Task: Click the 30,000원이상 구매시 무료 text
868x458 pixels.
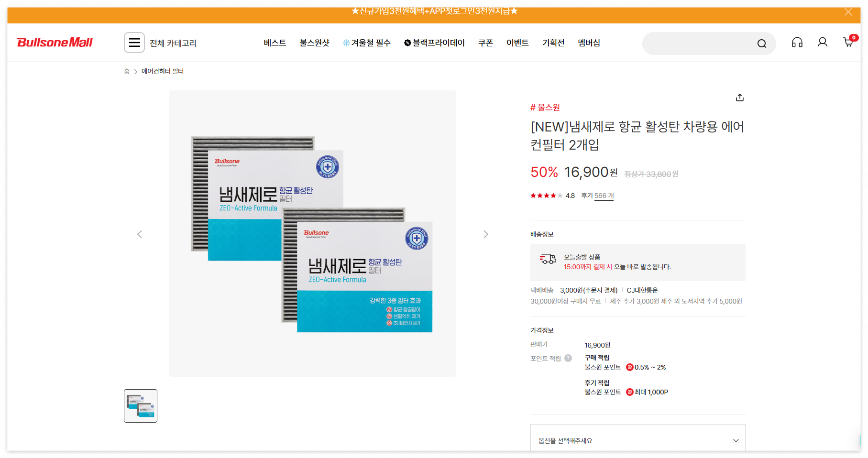Action: [x=565, y=301]
